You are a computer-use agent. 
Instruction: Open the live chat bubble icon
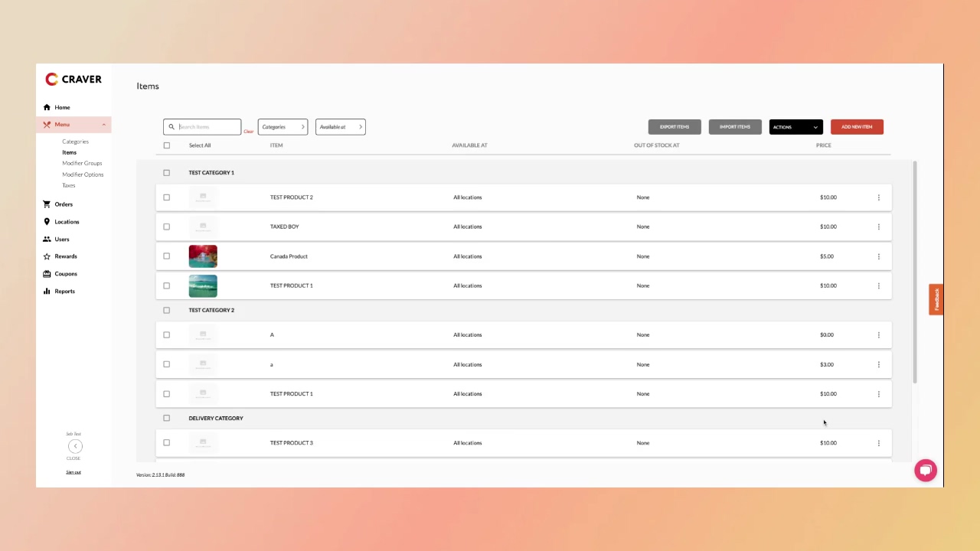pyautogui.click(x=926, y=471)
